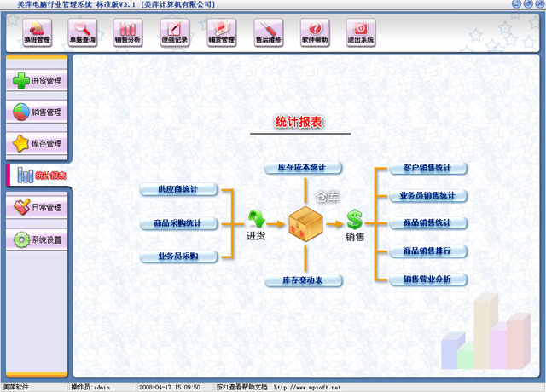546x392 pixels.
Task: Open 便签记录 notes toolbar icon
Action: point(175,32)
